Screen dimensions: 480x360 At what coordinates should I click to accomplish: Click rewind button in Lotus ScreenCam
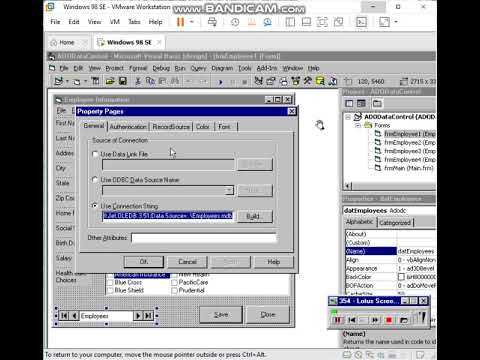tap(351, 320)
